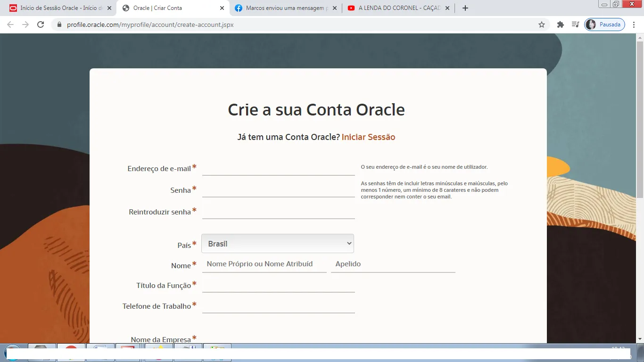This screenshot has height=362, width=644.
Task: Click the padlock site info icon
Action: click(x=59, y=25)
